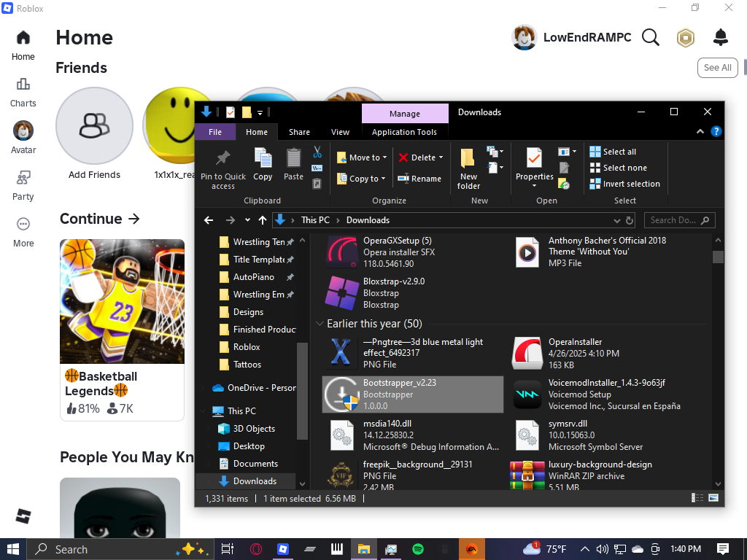The width and height of the screenshot is (747, 560).
Task: Click the Copy ribbon button
Action: point(263,164)
